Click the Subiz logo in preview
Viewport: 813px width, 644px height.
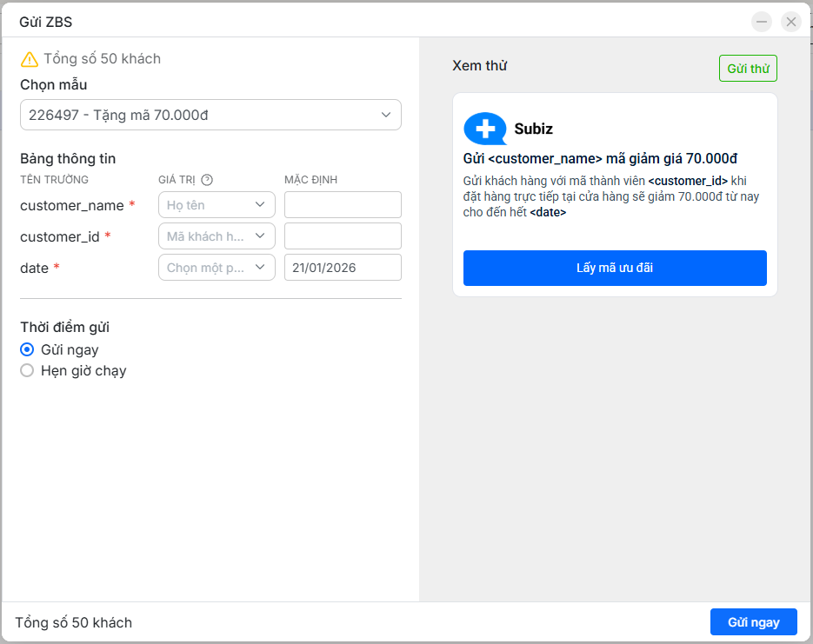click(485, 129)
